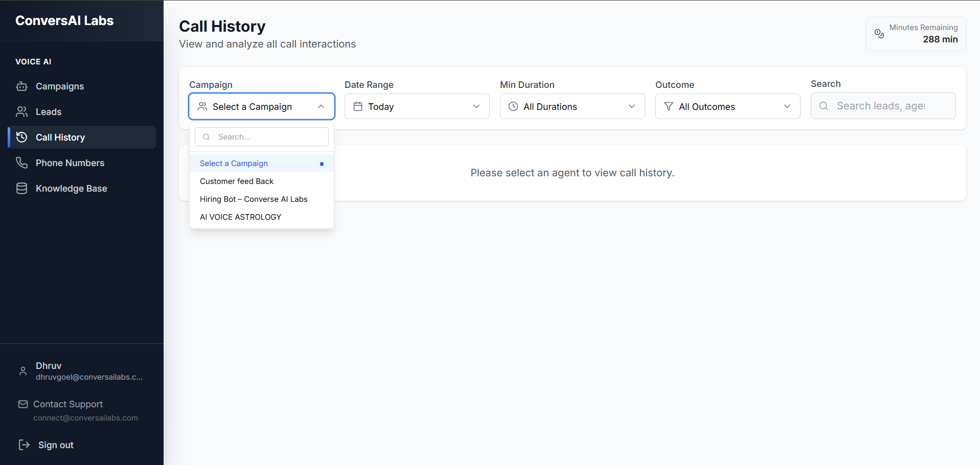Click the Sign out arrow icon

24,445
